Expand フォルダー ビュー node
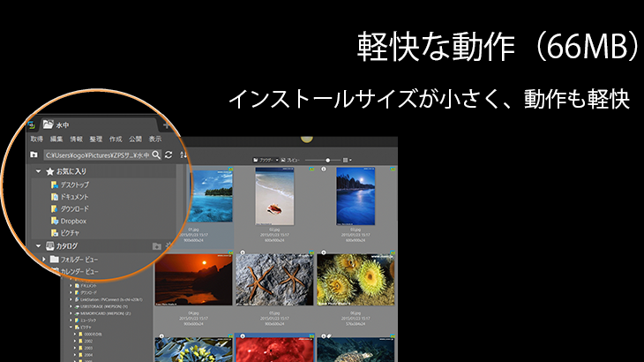 [x=44, y=260]
